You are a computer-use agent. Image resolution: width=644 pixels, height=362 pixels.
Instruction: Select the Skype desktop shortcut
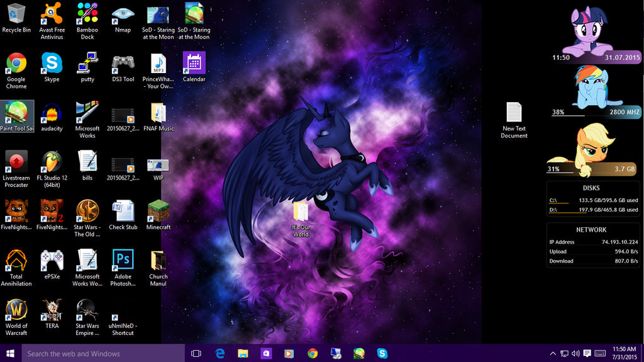pyautogui.click(x=52, y=64)
